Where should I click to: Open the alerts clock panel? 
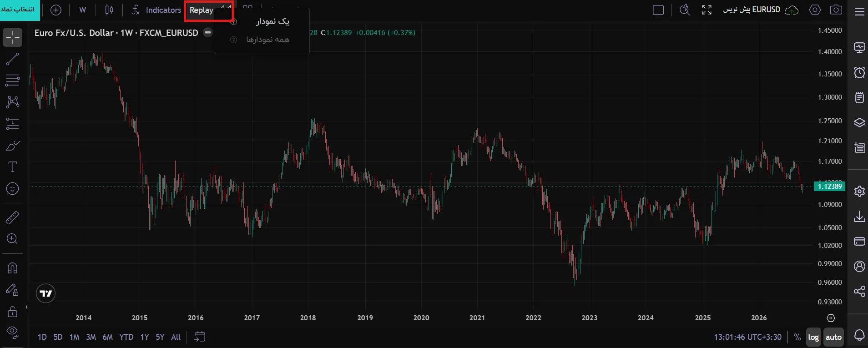[x=859, y=73]
